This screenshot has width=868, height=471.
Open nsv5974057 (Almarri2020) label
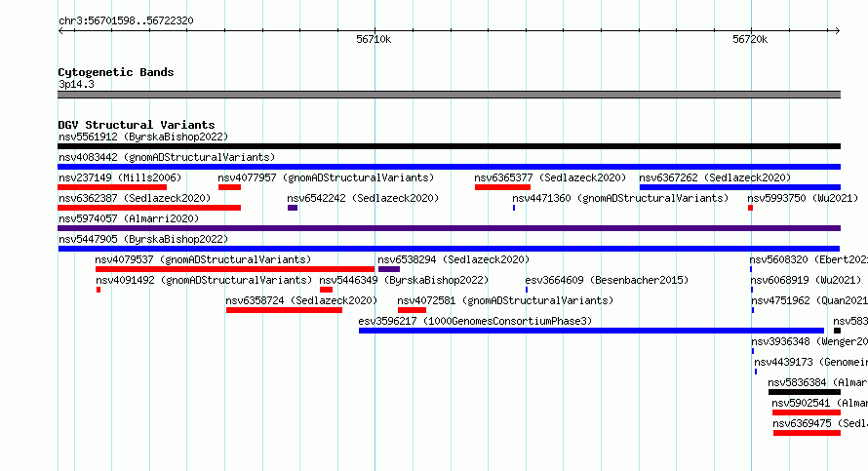[129, 218]
